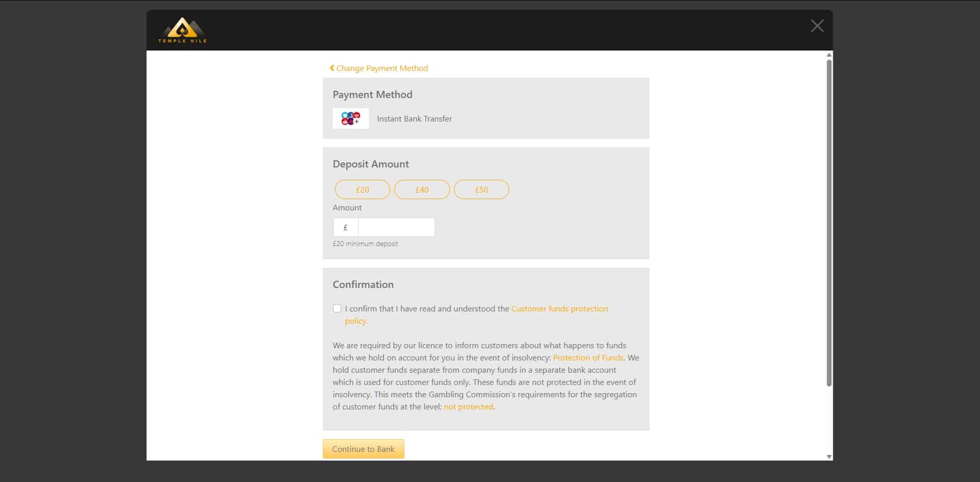
Task: Go back via Change Payment Method link
Action: pyautogui.click(x=381, y=68)
